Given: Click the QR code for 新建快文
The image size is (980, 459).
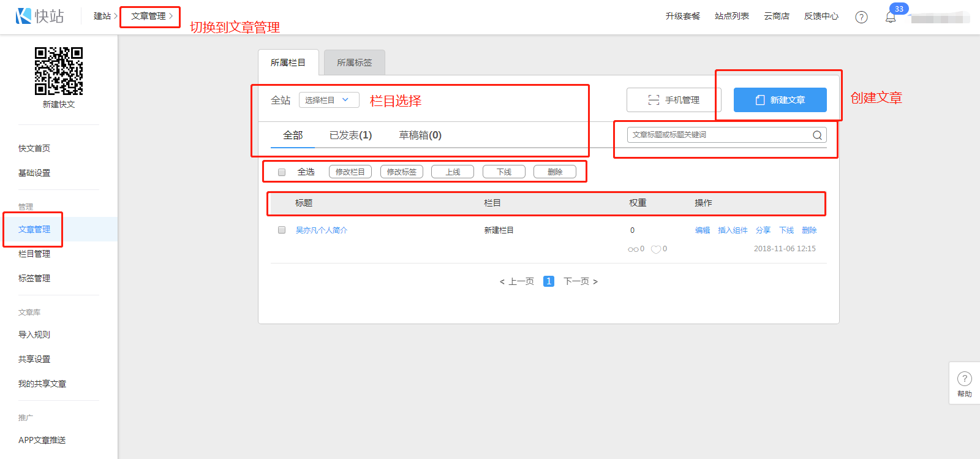Looking at the screenshot, I should (x=59, y=71).
